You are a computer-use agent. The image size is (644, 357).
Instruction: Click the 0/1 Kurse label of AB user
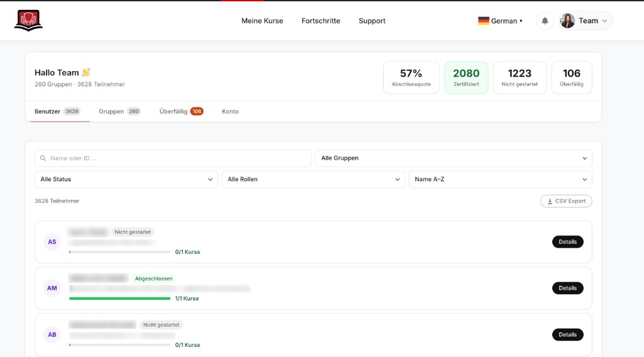pos(187,345)
